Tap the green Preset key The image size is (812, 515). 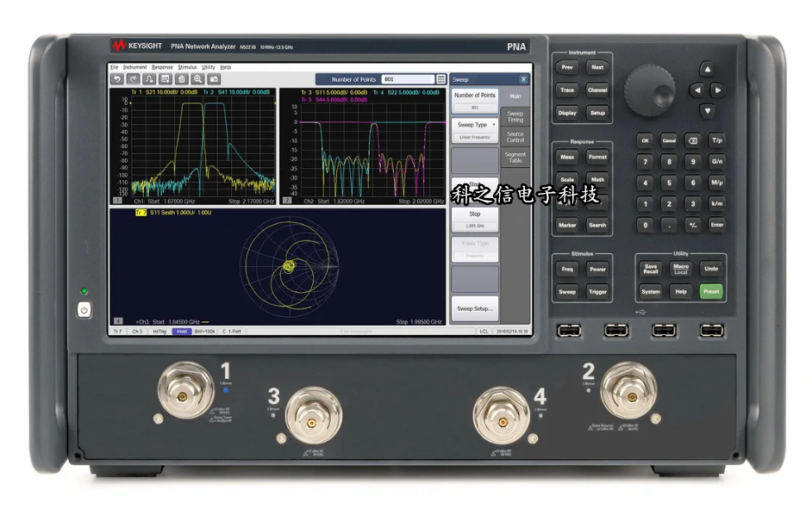[x=711, y=291]
